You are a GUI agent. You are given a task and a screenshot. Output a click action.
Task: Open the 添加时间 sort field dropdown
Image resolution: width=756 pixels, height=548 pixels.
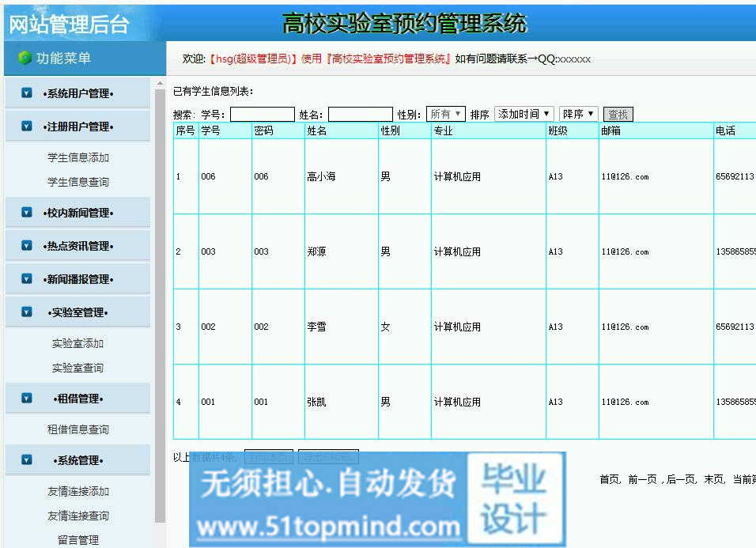[x=524, y=115]
